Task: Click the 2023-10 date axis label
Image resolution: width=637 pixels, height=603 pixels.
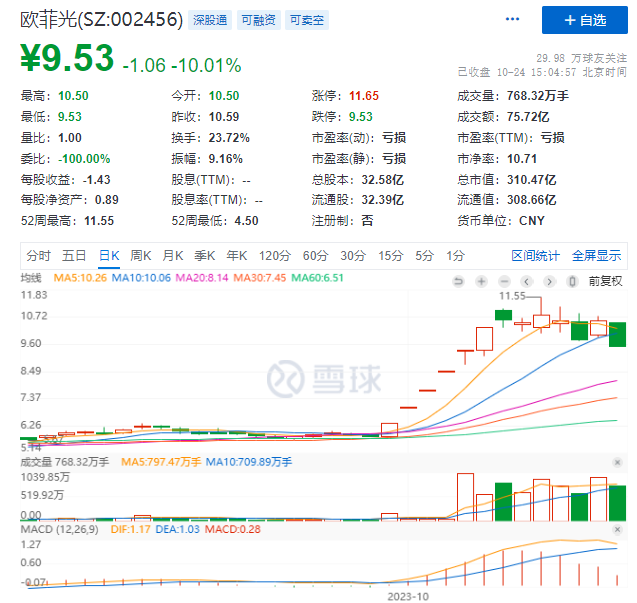Action: [408, 596]
